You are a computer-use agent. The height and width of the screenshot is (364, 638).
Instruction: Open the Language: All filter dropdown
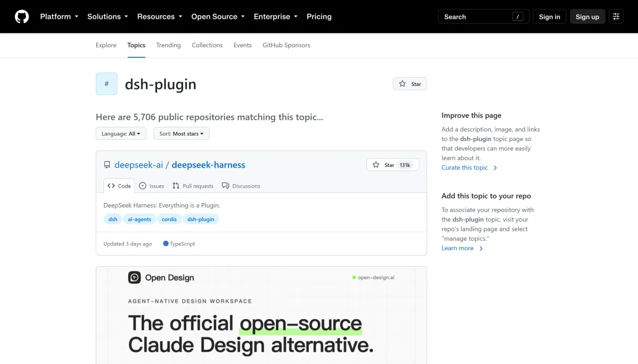point(121,134)
